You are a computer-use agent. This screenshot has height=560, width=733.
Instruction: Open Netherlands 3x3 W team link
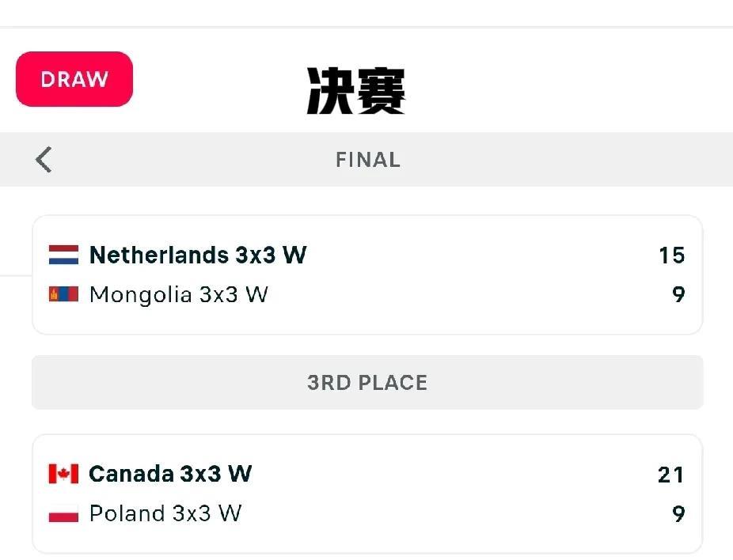point(198,255)
